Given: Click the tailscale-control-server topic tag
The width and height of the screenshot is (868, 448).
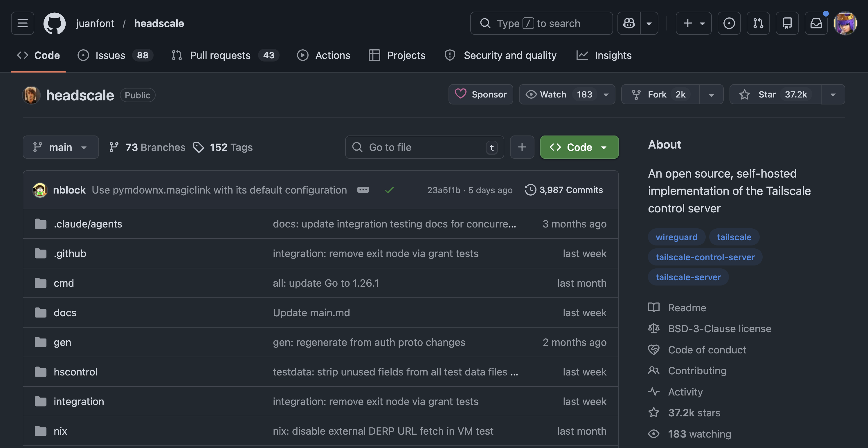Looking at the screenshot, I should pyautogui.click(x=705, y=257).
